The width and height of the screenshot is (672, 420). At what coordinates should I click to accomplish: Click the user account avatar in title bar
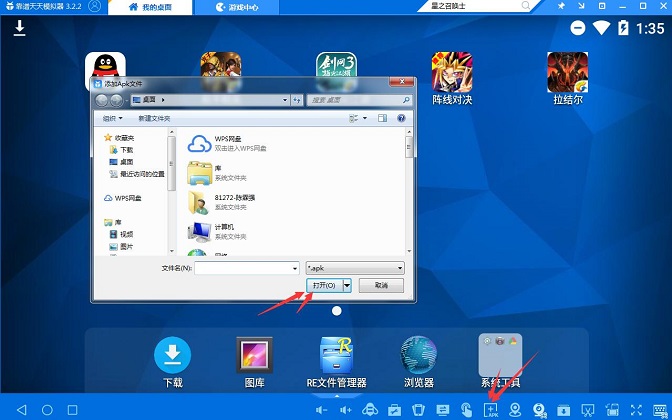tap(94, 6)
